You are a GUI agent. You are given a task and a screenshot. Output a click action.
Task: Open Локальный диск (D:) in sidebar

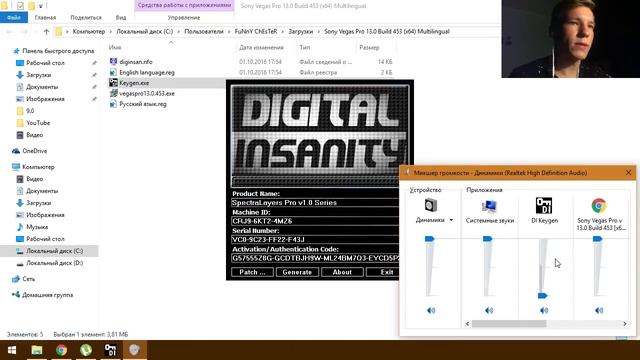click(x=54, y=263)
